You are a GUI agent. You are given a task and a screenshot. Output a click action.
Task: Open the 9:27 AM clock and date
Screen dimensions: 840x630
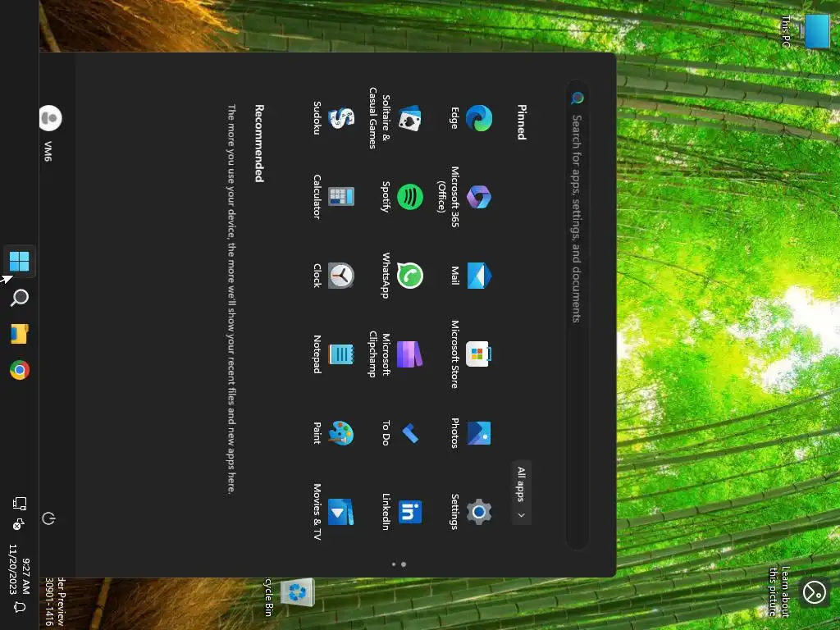[20, 569]
